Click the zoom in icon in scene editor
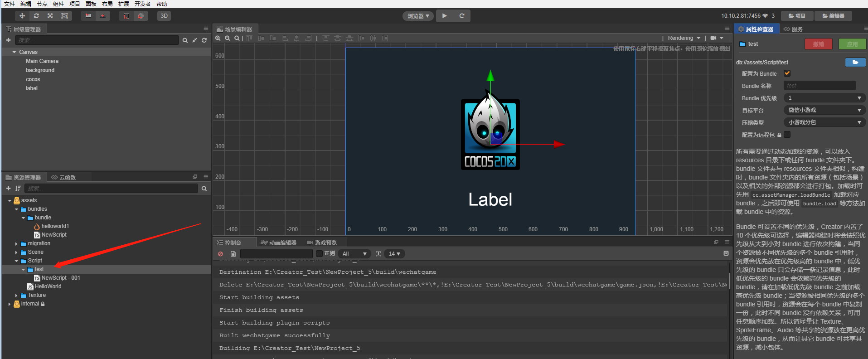This screenshot has width=868, height=359. click(218, 38)
